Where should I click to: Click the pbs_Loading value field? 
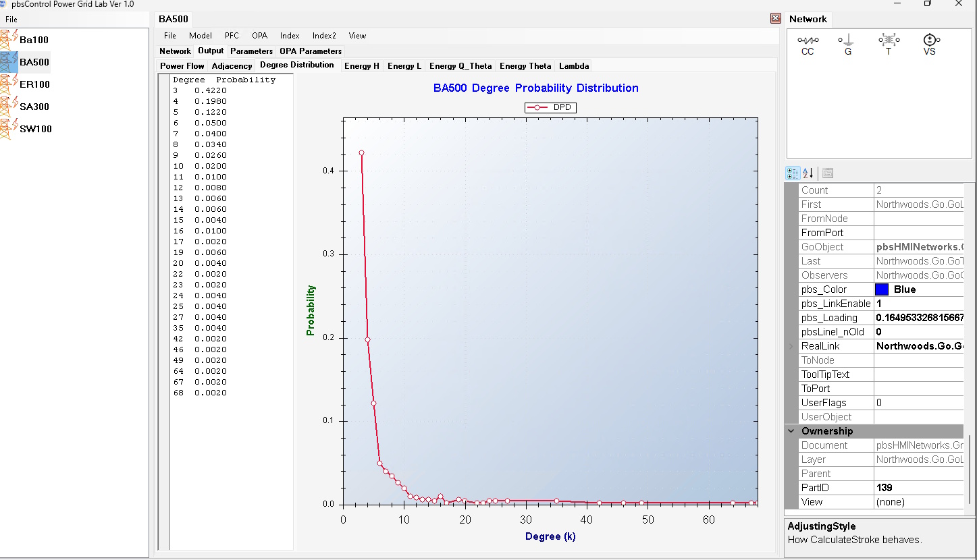click(919, 318)
